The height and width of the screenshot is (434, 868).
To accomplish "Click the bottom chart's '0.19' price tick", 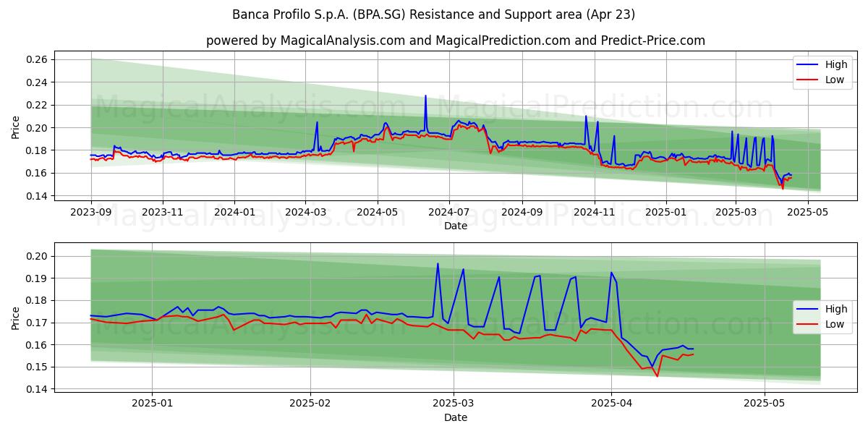I will [37, 278].
